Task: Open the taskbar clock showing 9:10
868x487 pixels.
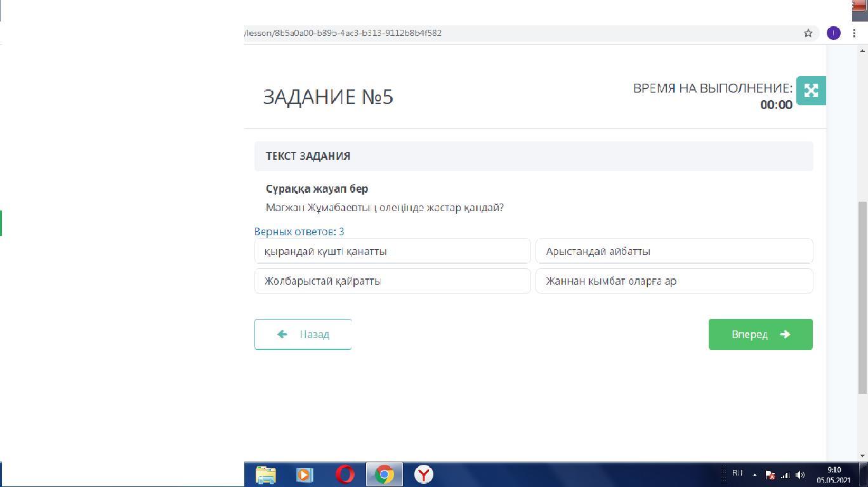Action: click(834, 475)
